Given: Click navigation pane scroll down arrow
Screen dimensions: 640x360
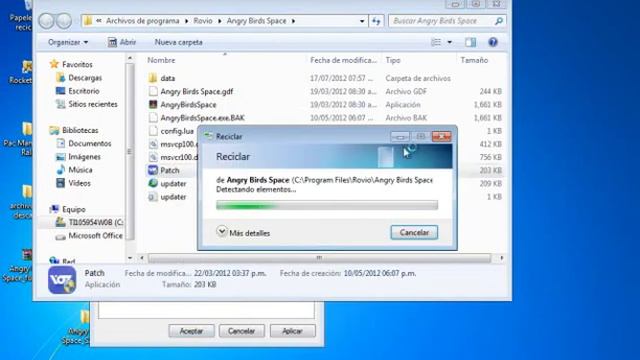Looking at the screenshot, I should pyautogui.click(x=130, y=258).
